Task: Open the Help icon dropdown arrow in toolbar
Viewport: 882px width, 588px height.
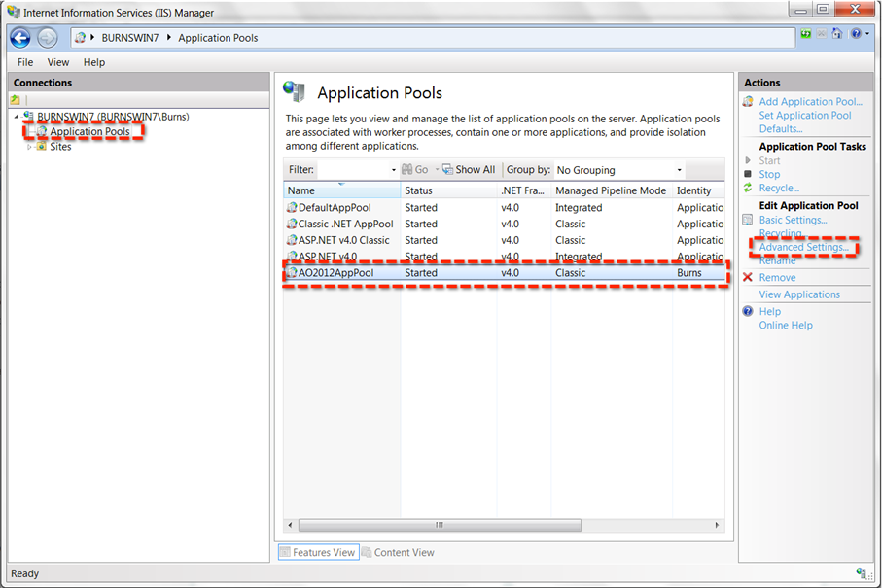Action: [x=867, y=34]
